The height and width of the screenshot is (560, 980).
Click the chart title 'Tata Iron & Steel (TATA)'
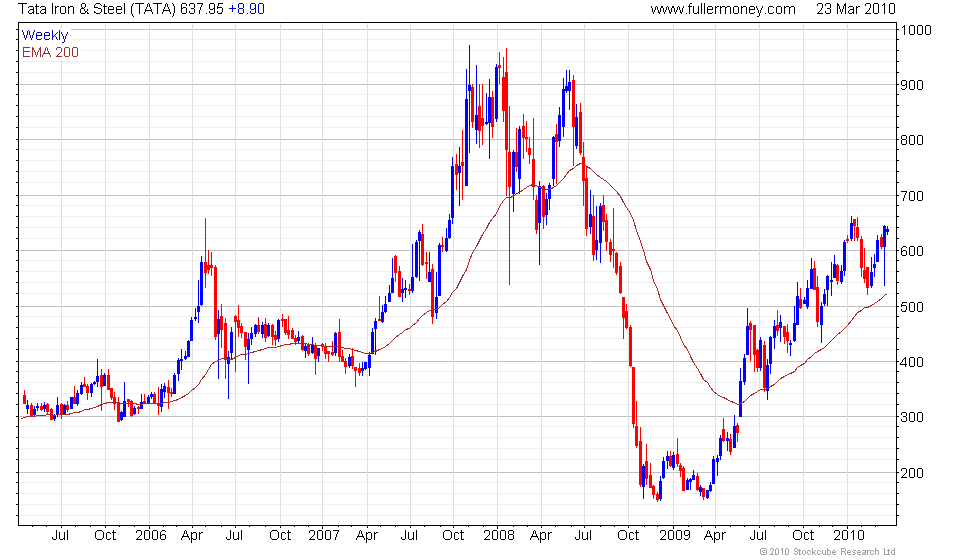[97, 9]
